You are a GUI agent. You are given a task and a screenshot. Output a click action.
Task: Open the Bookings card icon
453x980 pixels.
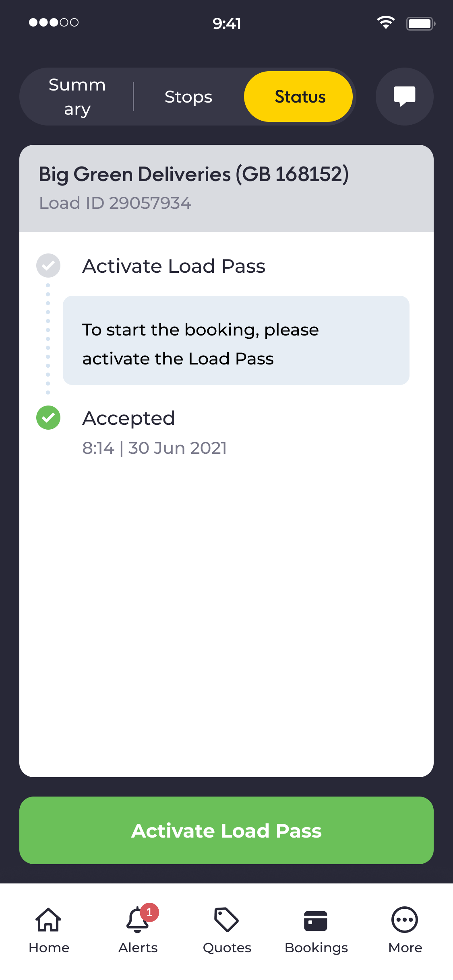316,920
